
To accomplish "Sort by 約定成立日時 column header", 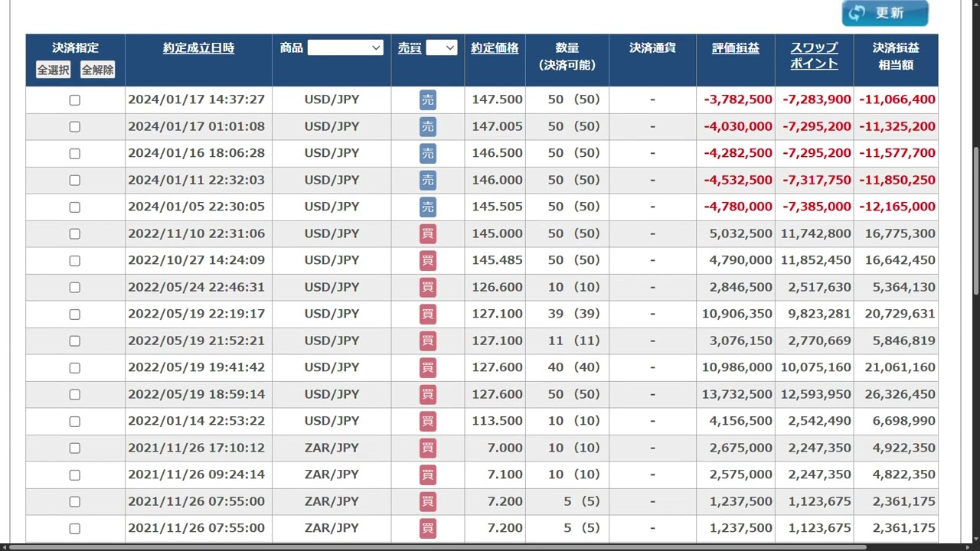I will (198, 47).
